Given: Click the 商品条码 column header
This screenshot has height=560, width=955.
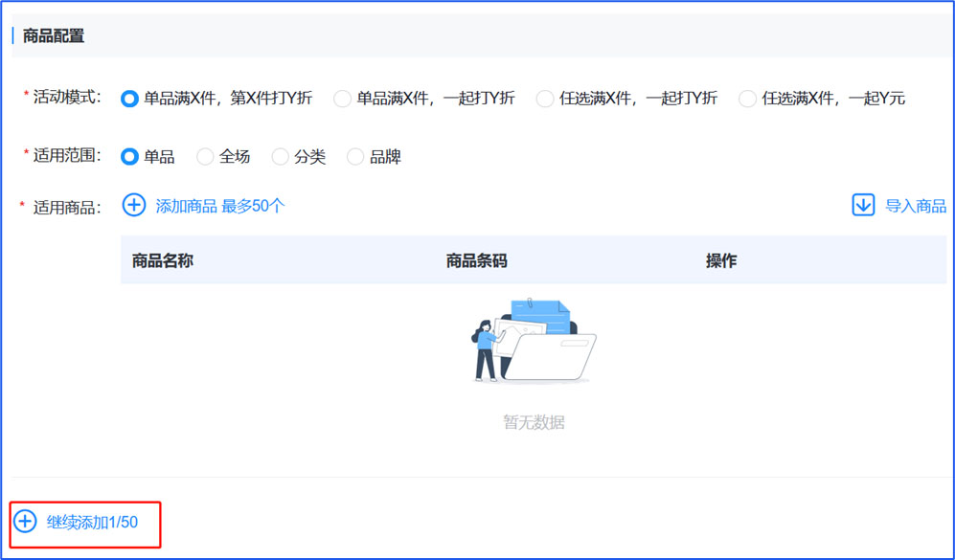Looking at the screenshot, I should [476, 260].
